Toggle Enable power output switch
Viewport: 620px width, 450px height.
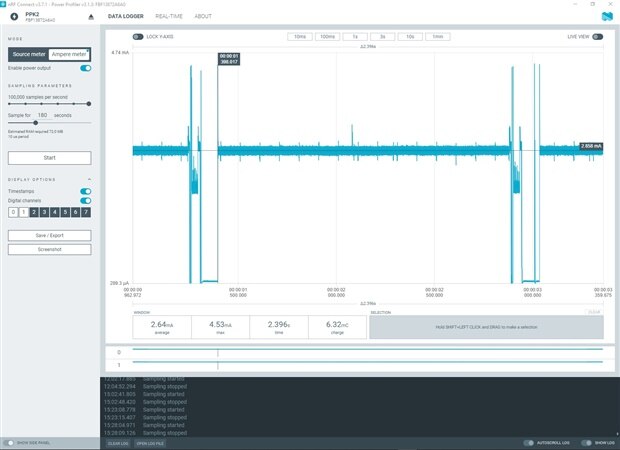[x=85, y=68]
